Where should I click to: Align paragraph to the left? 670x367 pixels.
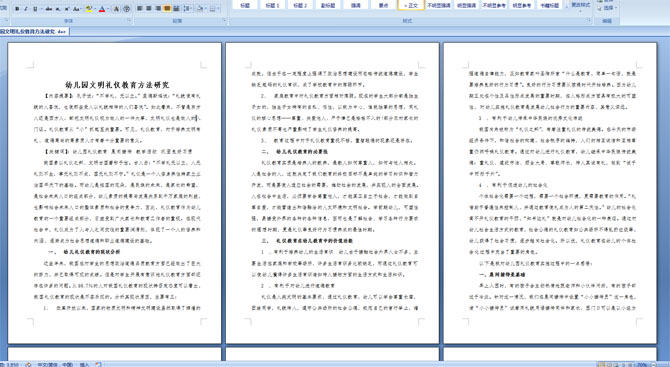tap(139, 9)
